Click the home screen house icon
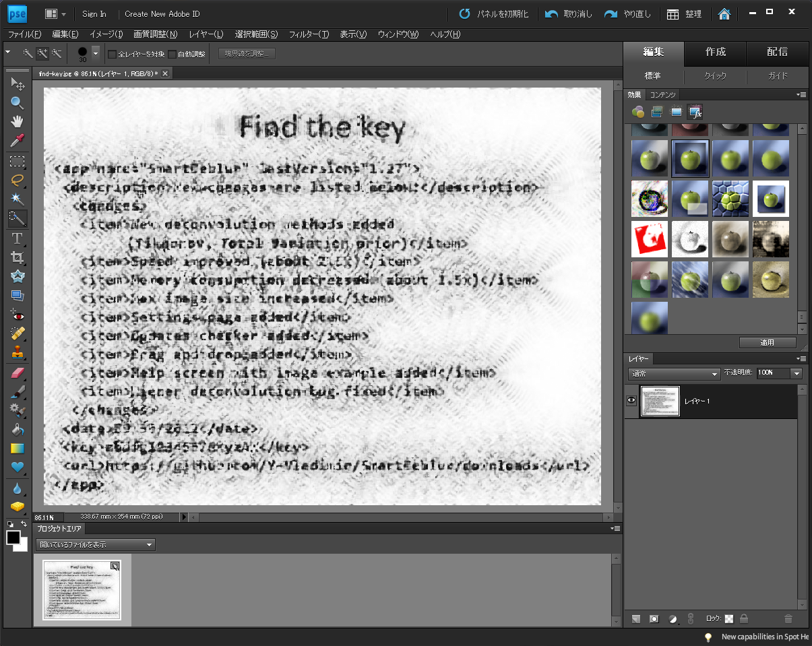 724,14
